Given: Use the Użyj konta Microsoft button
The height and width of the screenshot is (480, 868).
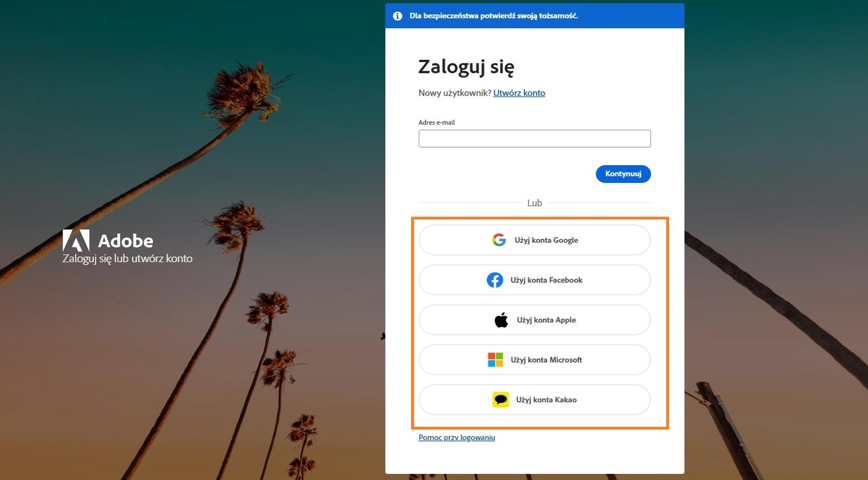Looking at the screenshot, I should coord(534,359).
